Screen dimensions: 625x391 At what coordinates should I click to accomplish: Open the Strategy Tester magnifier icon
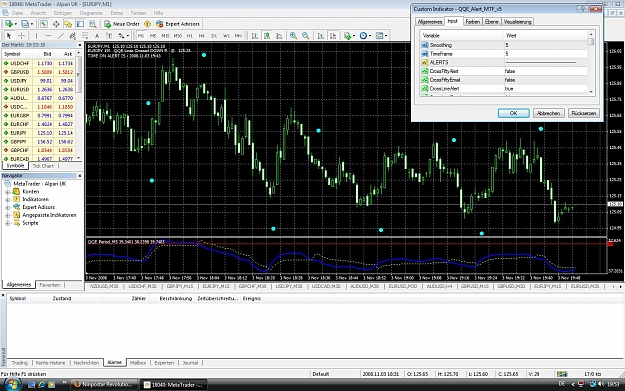pos(92,24)
